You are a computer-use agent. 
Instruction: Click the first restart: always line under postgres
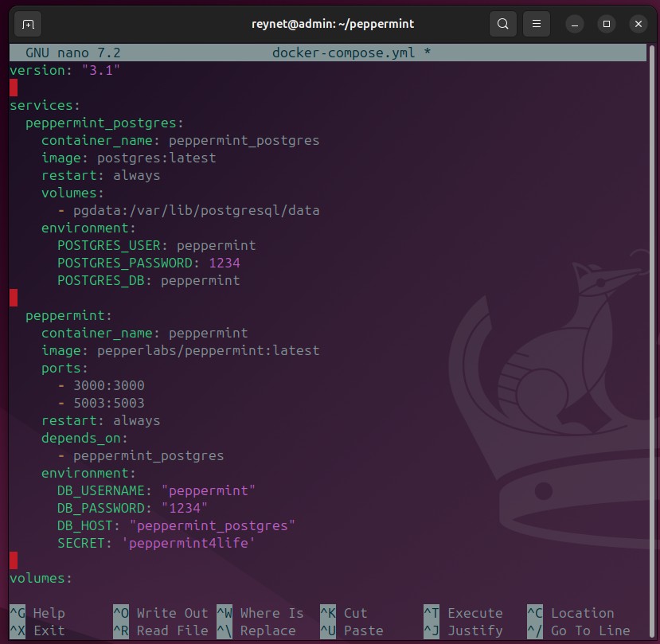click(x=100, y=175)
